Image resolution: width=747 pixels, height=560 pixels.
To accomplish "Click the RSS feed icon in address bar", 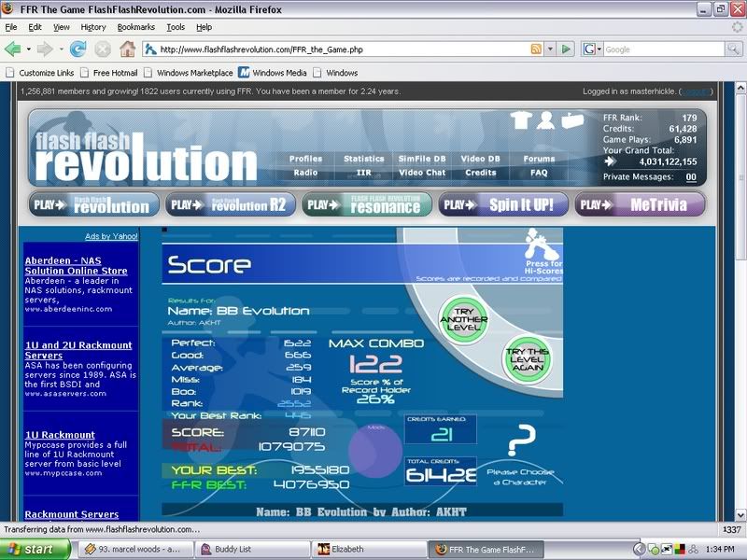I will 536,49.
